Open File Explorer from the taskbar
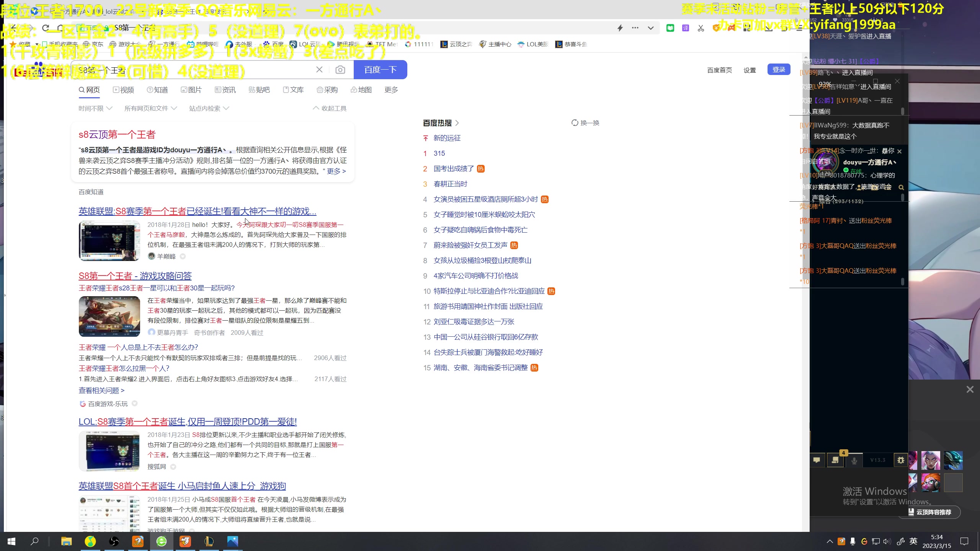Screen dimensions: 980x551 tap(66, 541)
